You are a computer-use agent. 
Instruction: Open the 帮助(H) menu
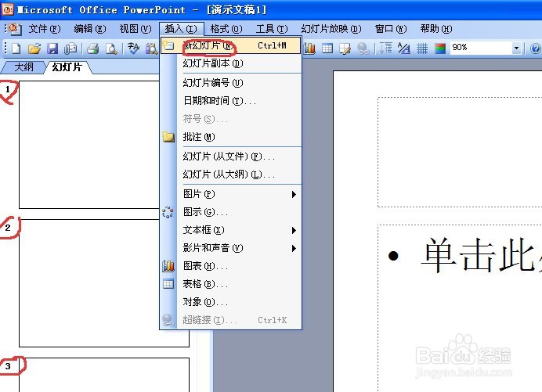436,29
